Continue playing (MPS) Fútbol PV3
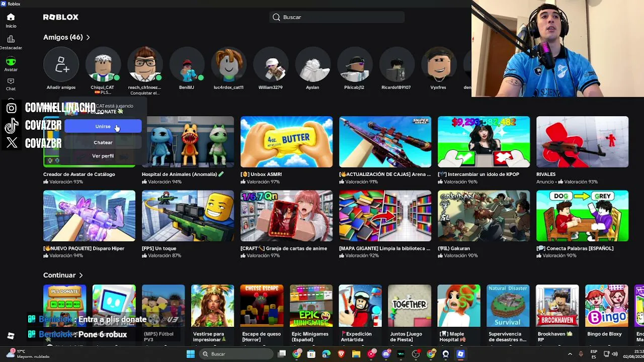This screenshot has height=362, width=644. tap(163, 306)
